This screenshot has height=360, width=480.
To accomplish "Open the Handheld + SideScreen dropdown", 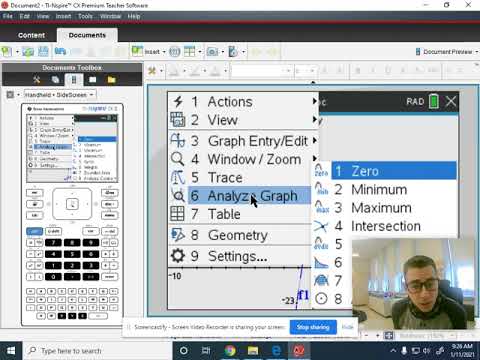I will pyautogui.click(x=60, y=95).
